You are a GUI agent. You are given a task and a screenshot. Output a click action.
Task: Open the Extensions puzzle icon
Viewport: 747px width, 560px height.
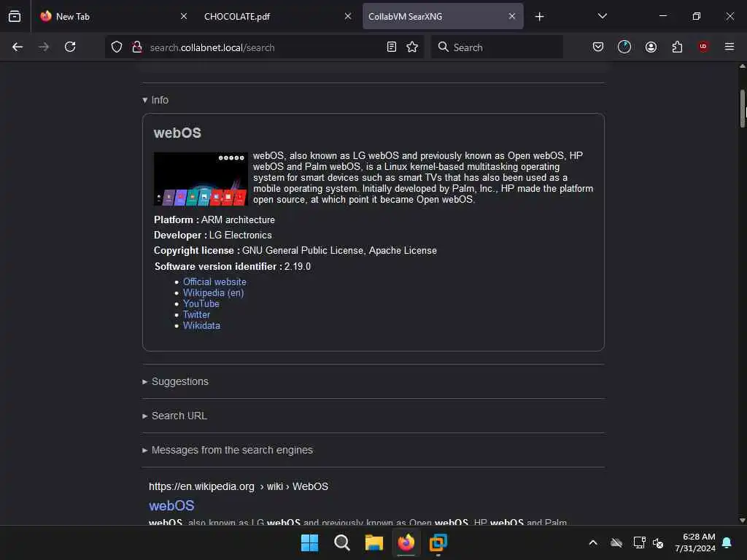pos(677,47)
